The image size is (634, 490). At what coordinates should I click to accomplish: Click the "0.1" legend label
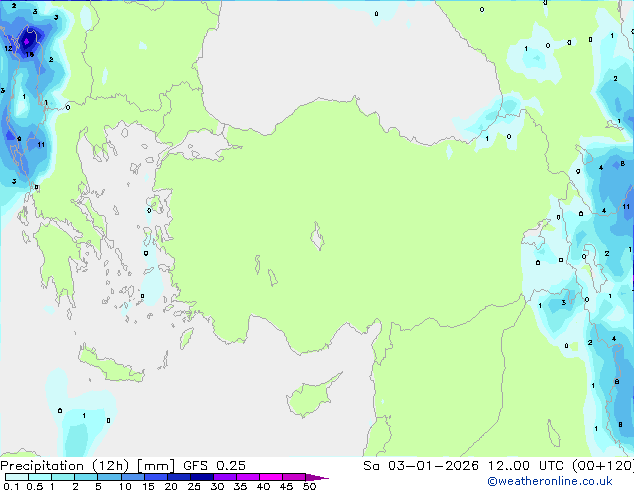(11, 486)
